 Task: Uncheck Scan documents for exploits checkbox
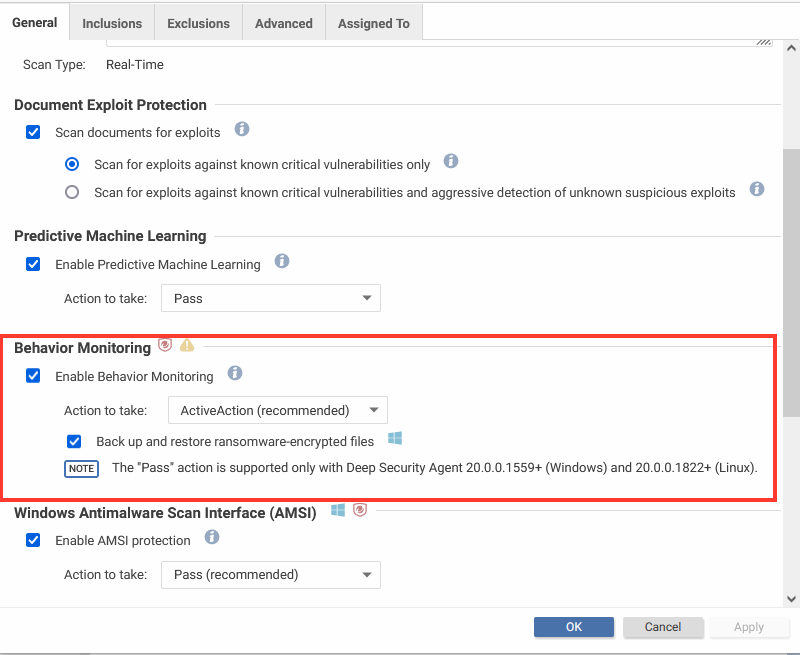(x=33, y=132)
